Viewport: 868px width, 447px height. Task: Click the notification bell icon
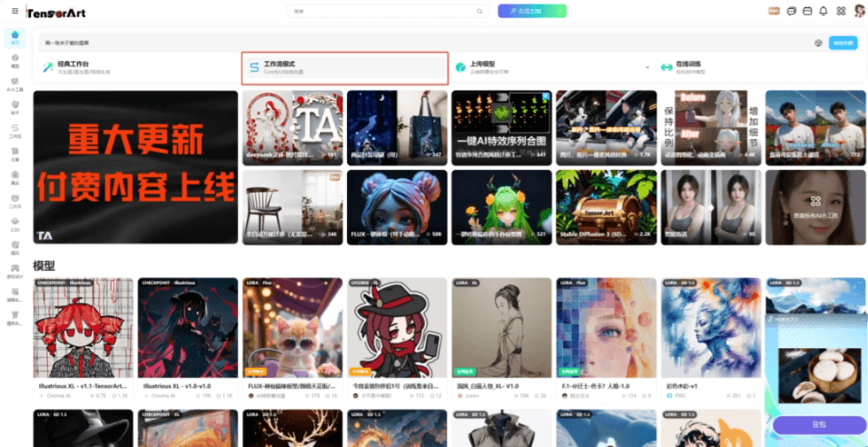(823, 11)
